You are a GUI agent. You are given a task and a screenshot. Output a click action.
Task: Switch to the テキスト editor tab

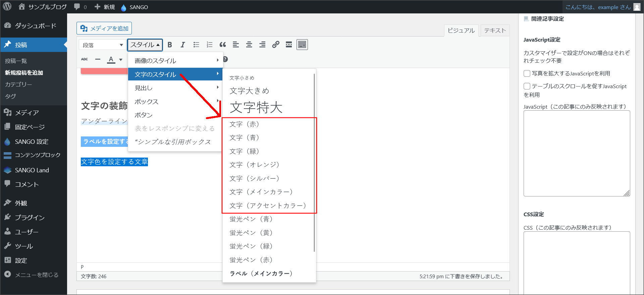tap(495, 31)
